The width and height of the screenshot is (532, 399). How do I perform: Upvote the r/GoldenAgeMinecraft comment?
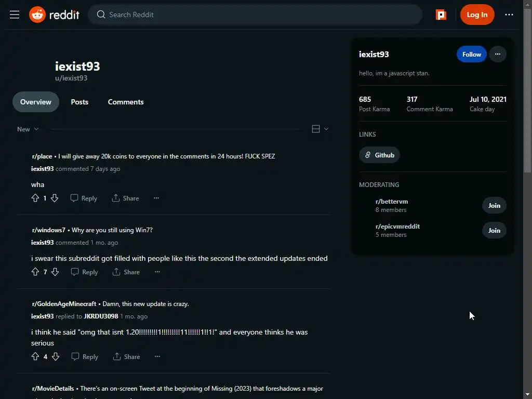pos(35,356)
